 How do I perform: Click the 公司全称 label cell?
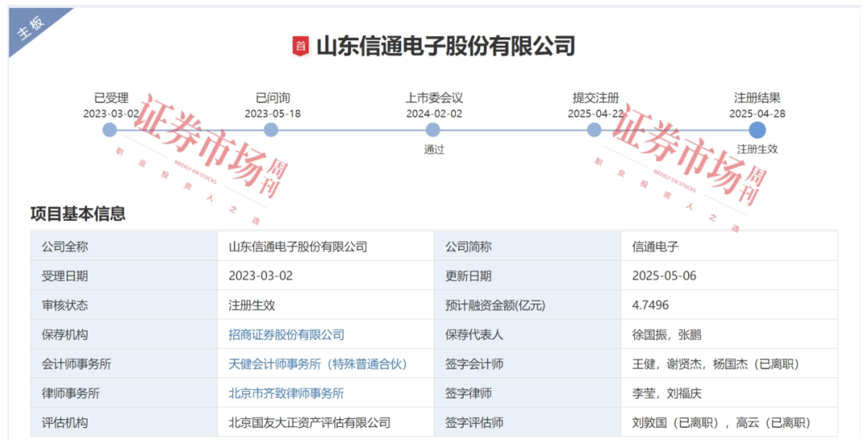[124, 246]
